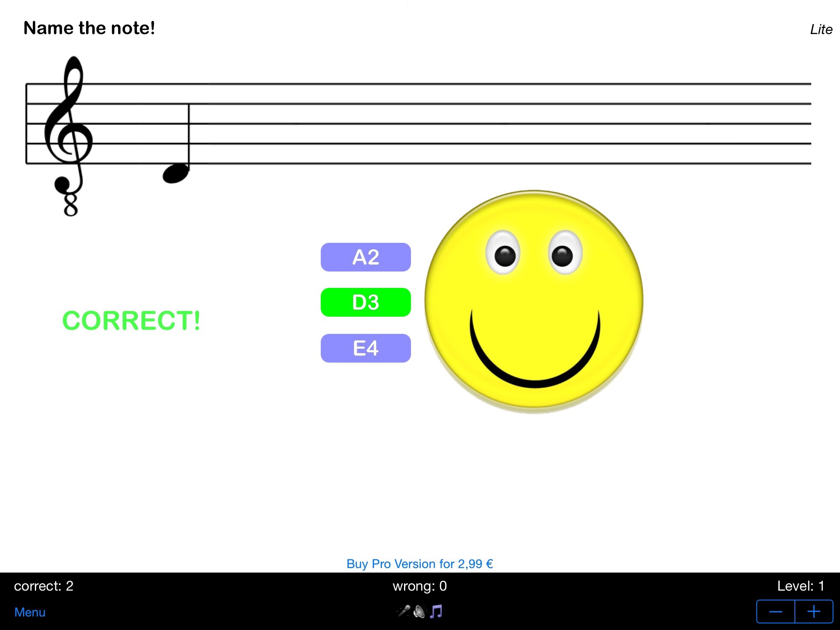This screenshot has height=630, width=840.
Task: Click the 'correct: 2' score counter
Action: pyautogui.click(x=43, y=586)
